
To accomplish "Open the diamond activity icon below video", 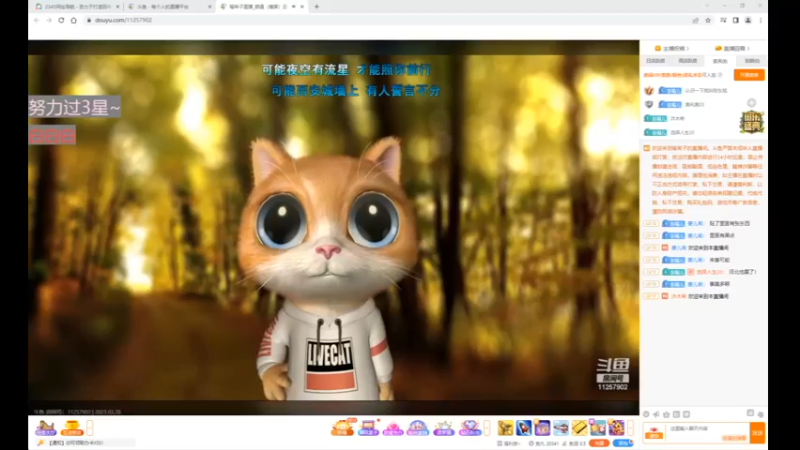I will point(469,428).
